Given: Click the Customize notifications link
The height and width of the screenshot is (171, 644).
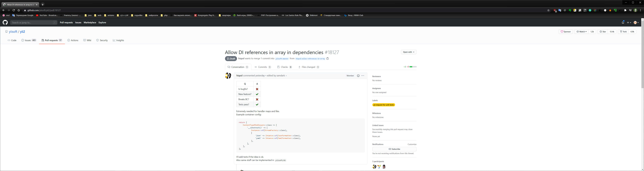Looking at the screenshot, I should (x=412, y=144).
